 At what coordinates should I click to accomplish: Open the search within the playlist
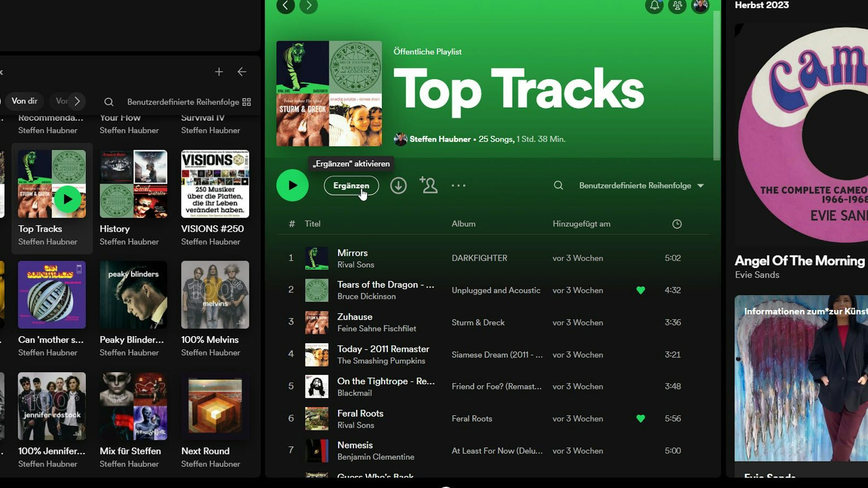558,185
